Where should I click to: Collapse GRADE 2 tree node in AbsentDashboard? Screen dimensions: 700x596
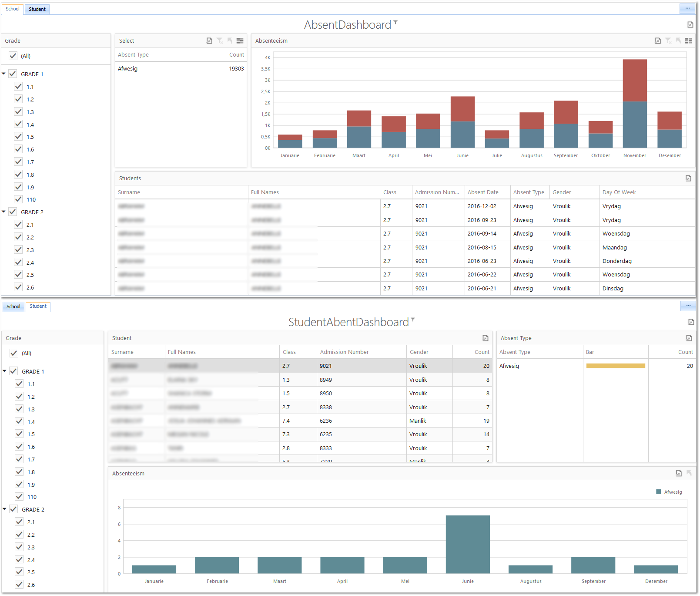(4, 212)
